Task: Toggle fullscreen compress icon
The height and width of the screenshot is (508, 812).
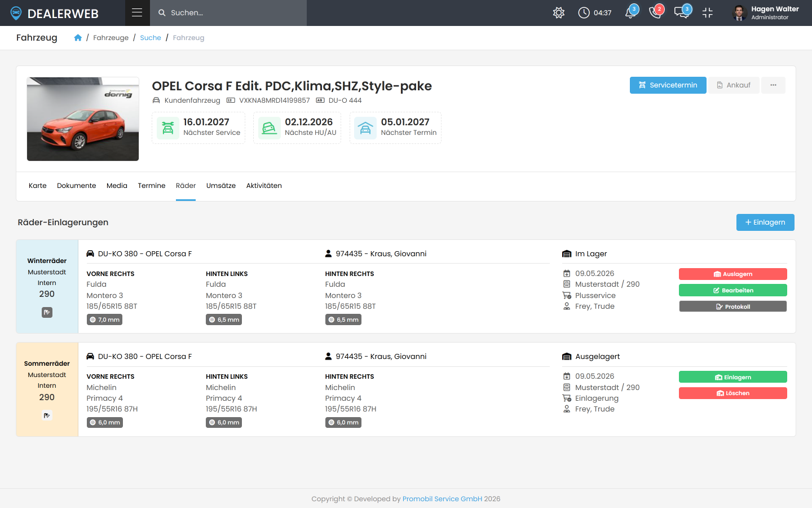Action: coord(708,13)
